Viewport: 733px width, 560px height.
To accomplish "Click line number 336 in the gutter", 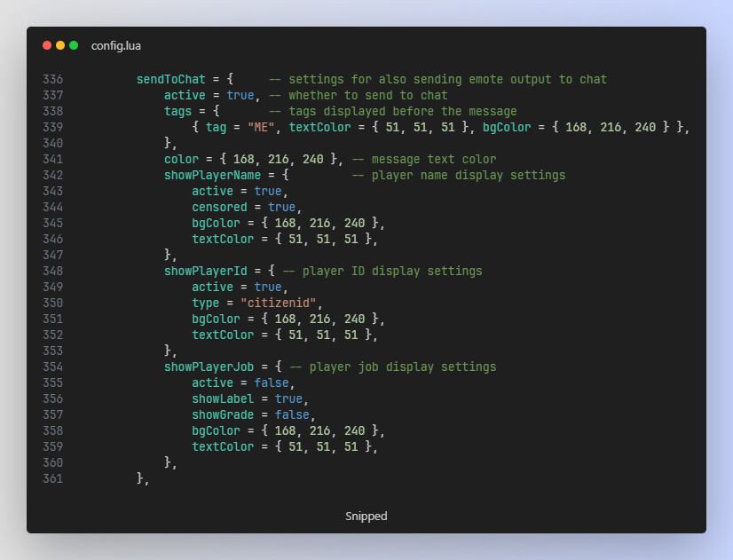I will pos(52,79).
